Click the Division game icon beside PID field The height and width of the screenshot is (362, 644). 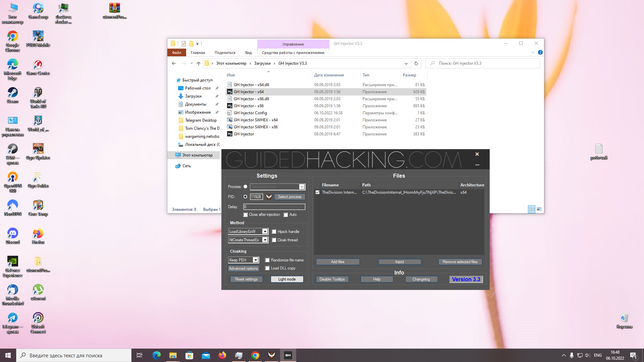269,197
